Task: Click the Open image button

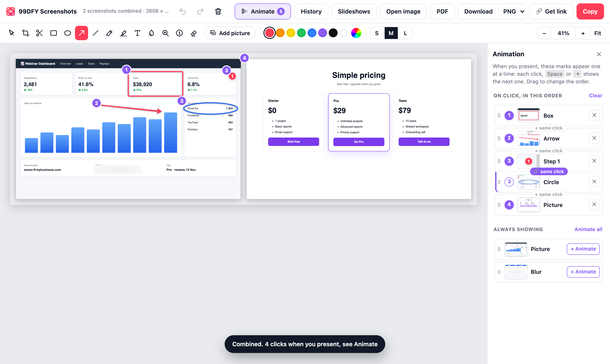Action: click(x=403, y=11)
